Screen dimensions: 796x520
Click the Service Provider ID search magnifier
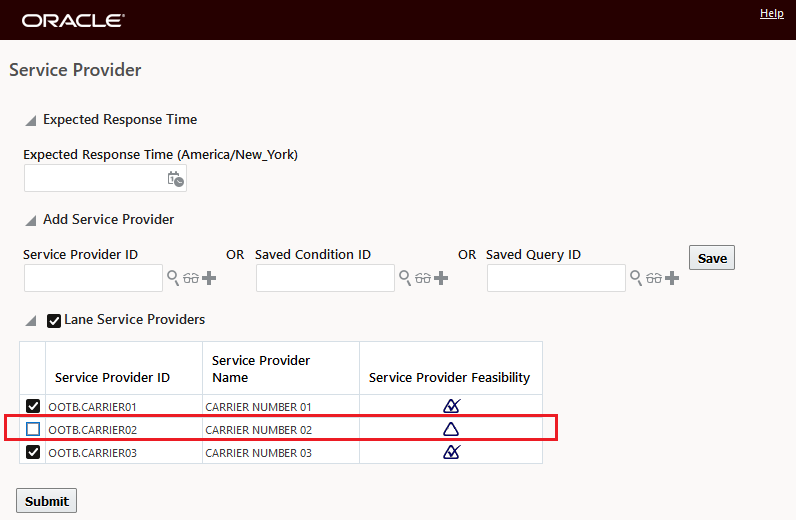tap(173, 278)
